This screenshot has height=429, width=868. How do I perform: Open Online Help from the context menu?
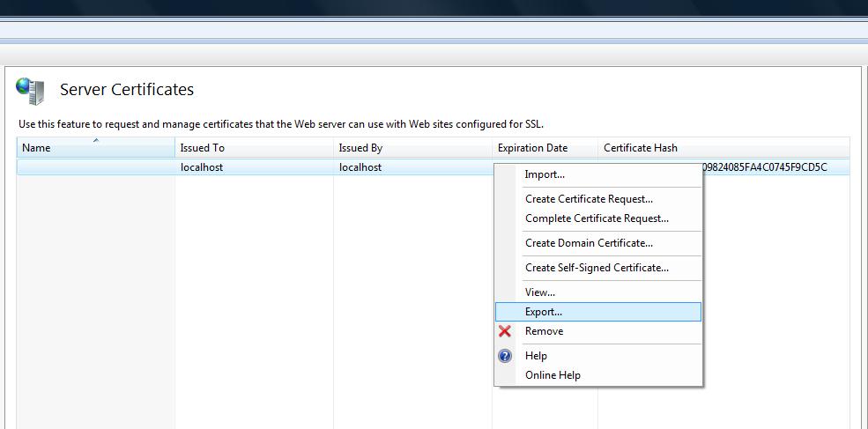click(553, 375)
